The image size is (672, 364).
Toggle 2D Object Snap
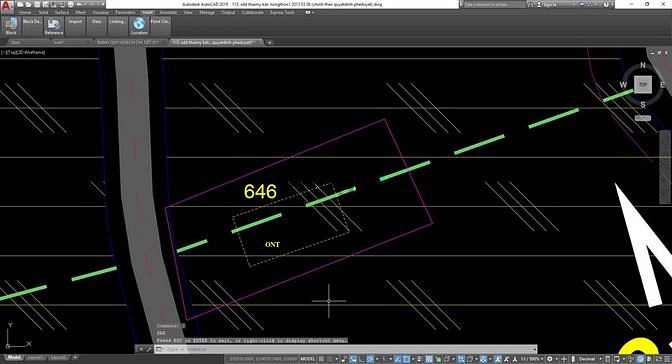pyautogui.click(x=406, y=358)
